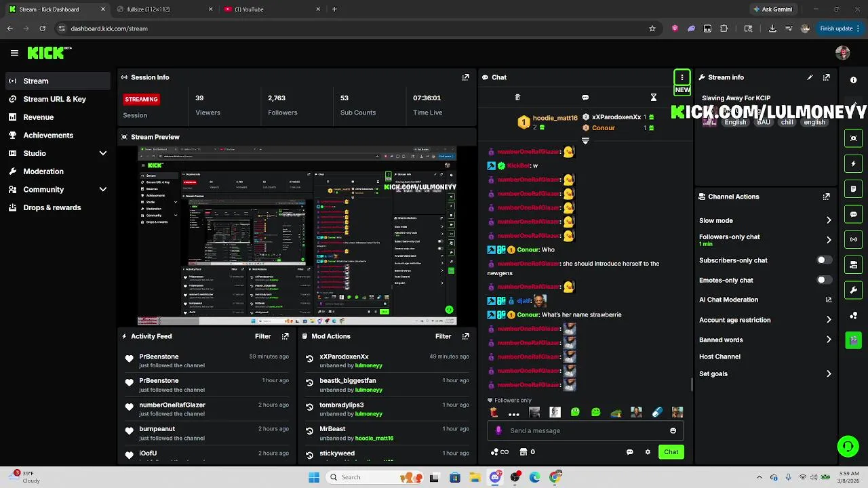Click the lightning bolt icon in right sidebar
The width and height of the screenshot is (868, 488).
click(853, 163)
